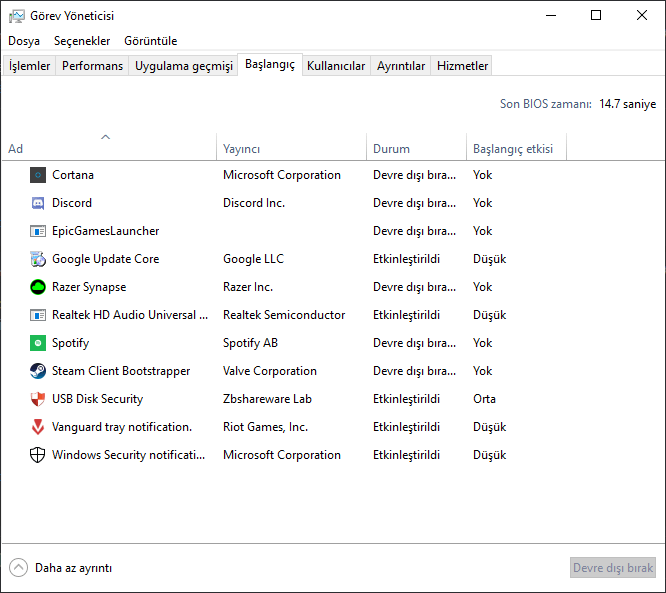The width and height of the screenshot is (666, 593).
Task: Select the Başlangıç tab
Action: (270, 65)
